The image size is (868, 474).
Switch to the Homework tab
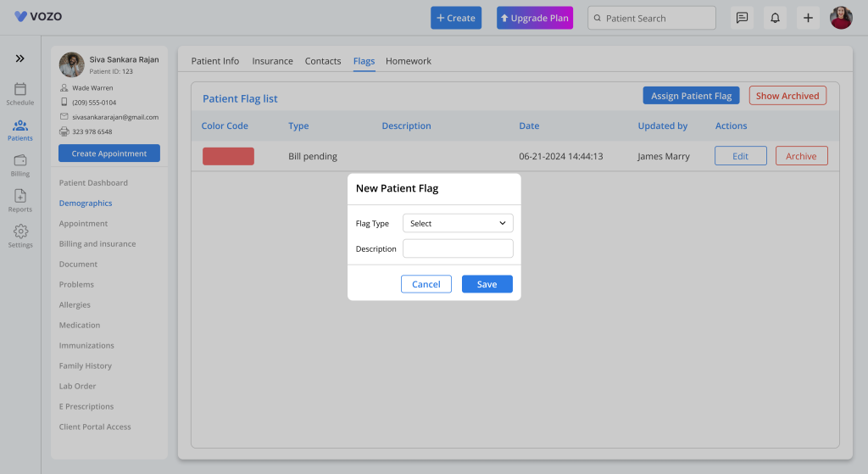(409, 61)
